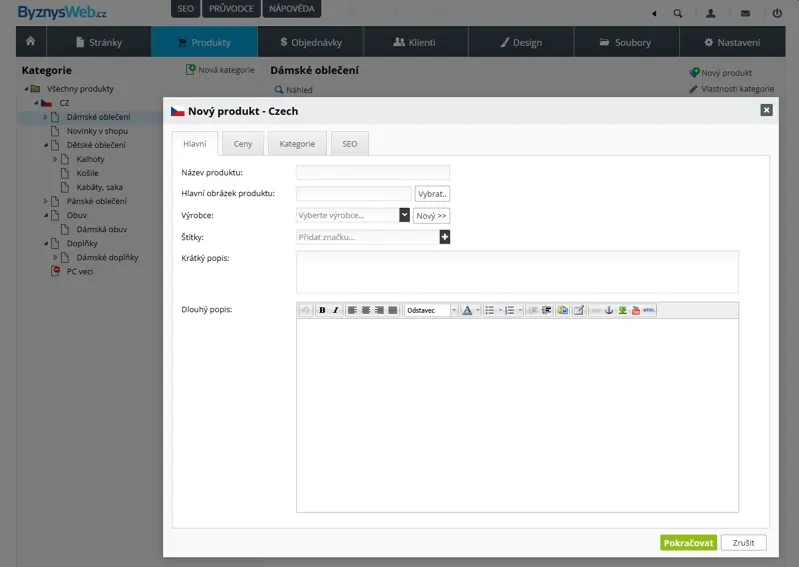Open Stránky in main navigation
The image size is (799, 567).
pos(99,42)
